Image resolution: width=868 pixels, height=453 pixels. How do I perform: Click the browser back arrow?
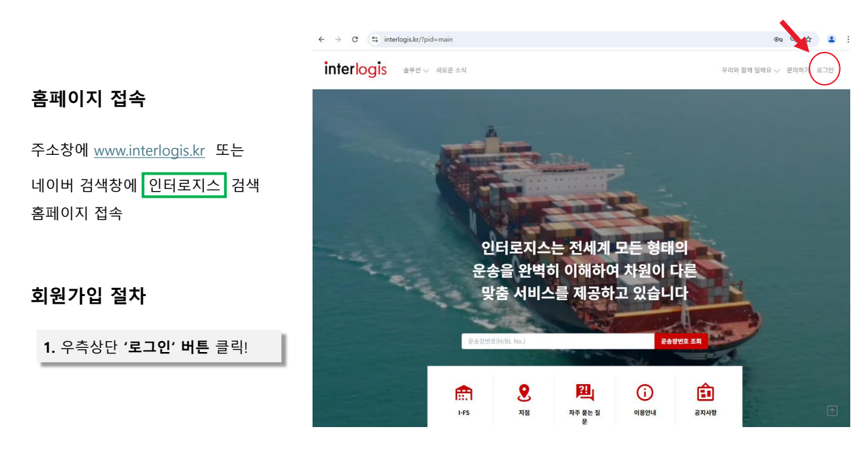point(321,40)
